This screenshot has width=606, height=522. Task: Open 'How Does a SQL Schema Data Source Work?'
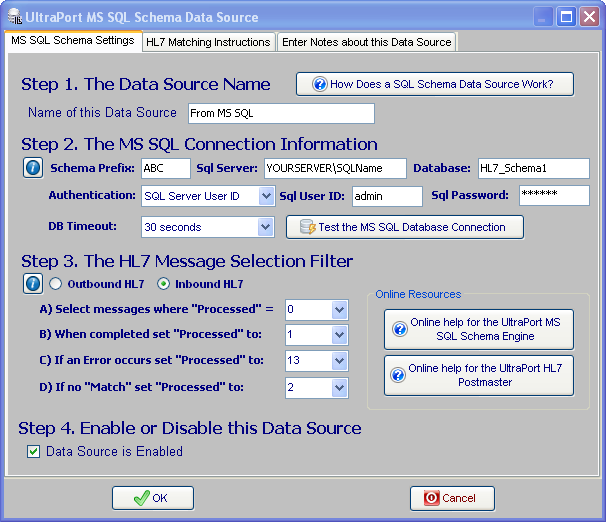tap(435, 84)
